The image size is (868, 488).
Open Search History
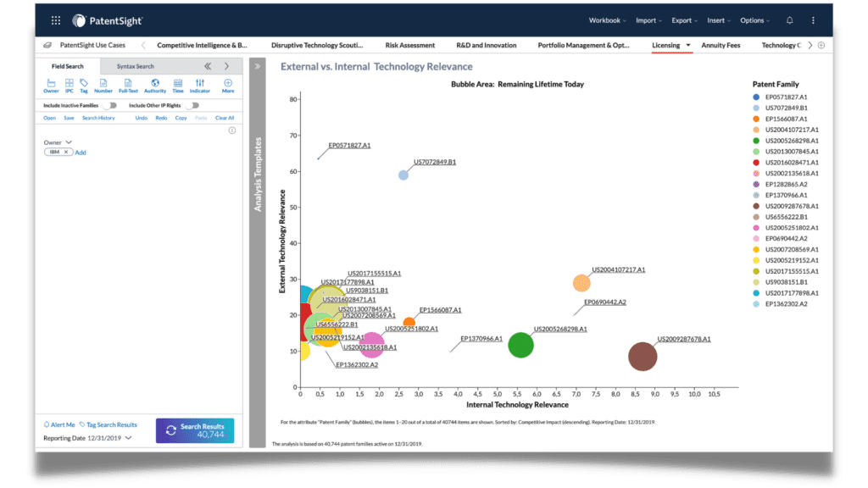pyautogui.click(x=98, y=118)
